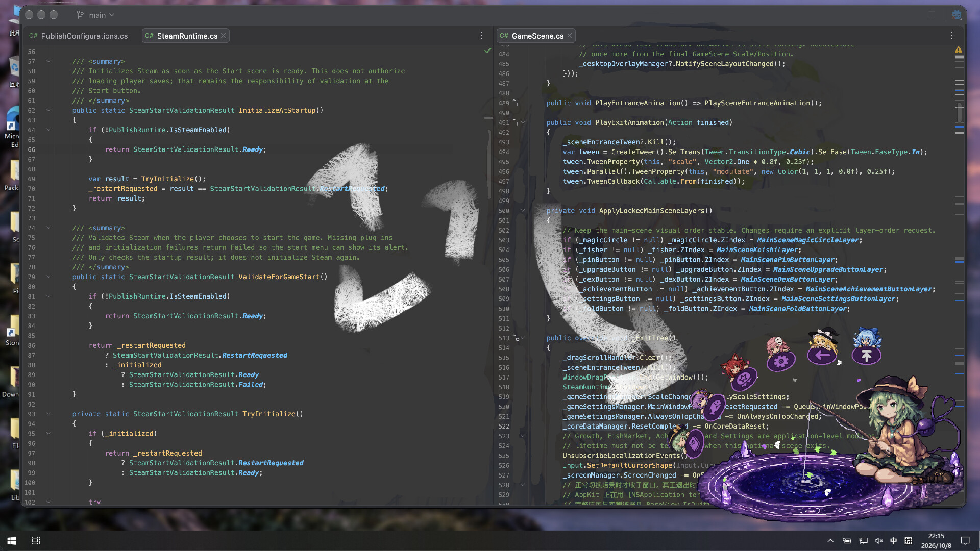Viewport: 980px width, 551px height.
Task: Click the star achievement button in overlay
Action: 744,379
